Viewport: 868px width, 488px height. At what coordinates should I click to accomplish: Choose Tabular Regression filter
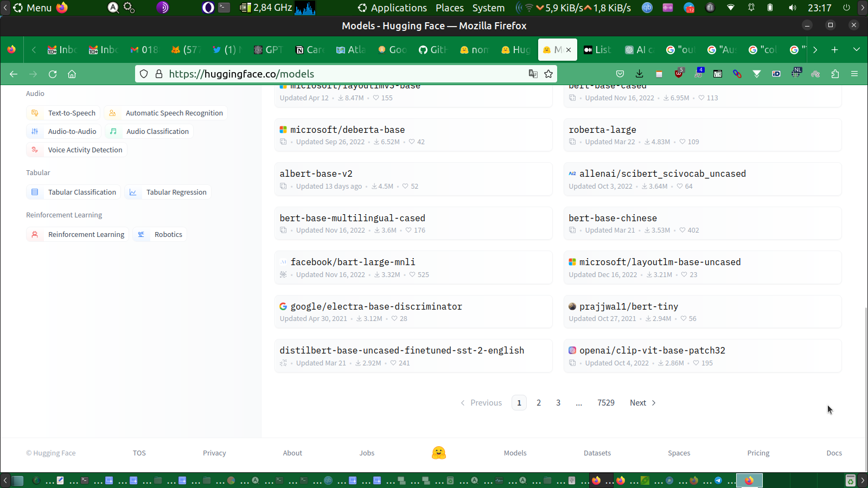click(168, 192)
